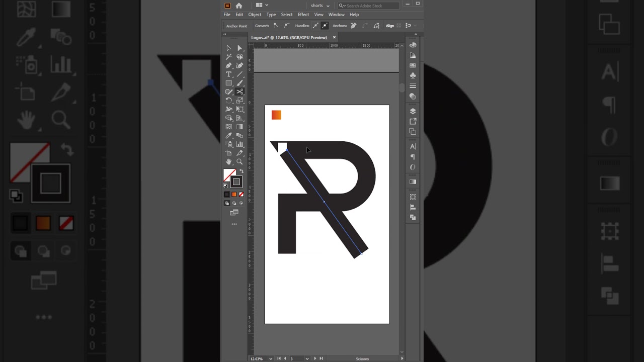Open the shorts workspace dropdown
Screen dimensions: 644x362
tap(320, 6)
